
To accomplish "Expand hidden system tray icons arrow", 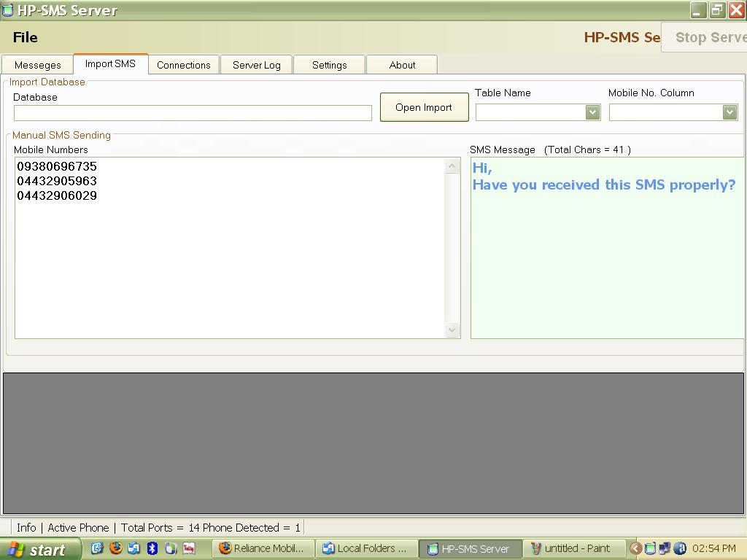I will point(635,548).
